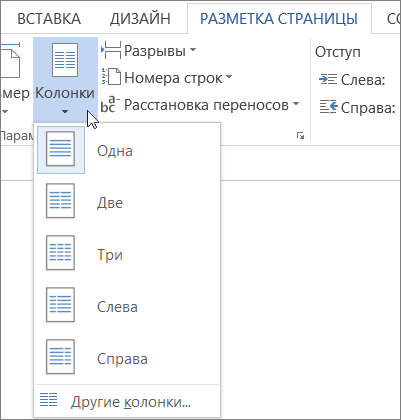The height and width of the screenshot is (420, 401).
Task: Open Другие колонки dialog
Action: [127, 401]
